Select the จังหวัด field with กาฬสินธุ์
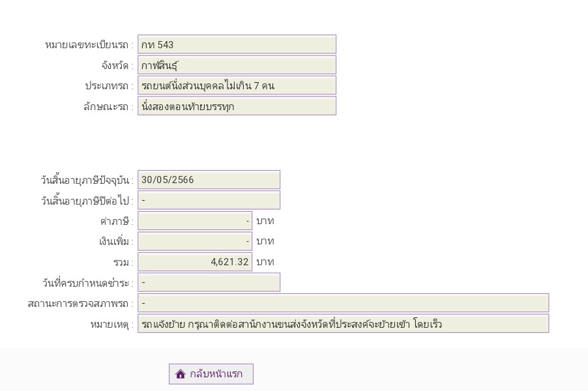 (237, 65)
